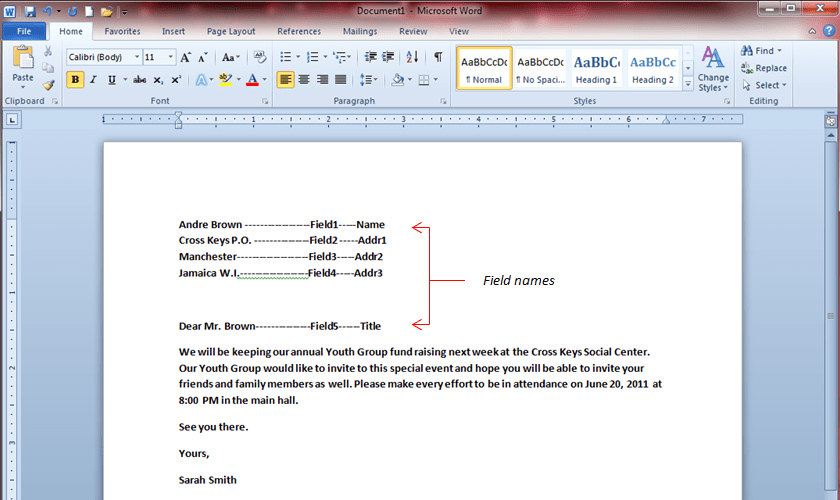This screenshot has height=500, width=840.
Task: Expand the Styles gallery More arrow
Action: [x=688, y=84]
